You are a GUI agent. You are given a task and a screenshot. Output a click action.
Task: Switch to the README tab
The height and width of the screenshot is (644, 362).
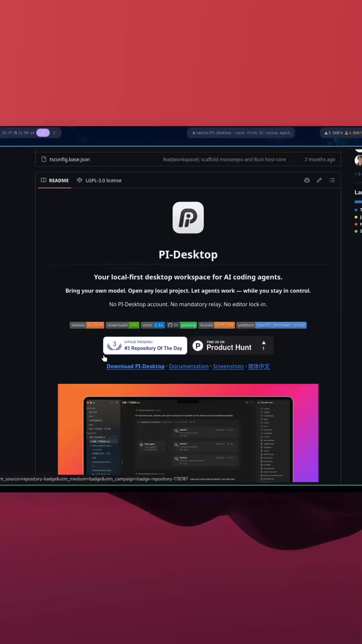tap(55, 180)
